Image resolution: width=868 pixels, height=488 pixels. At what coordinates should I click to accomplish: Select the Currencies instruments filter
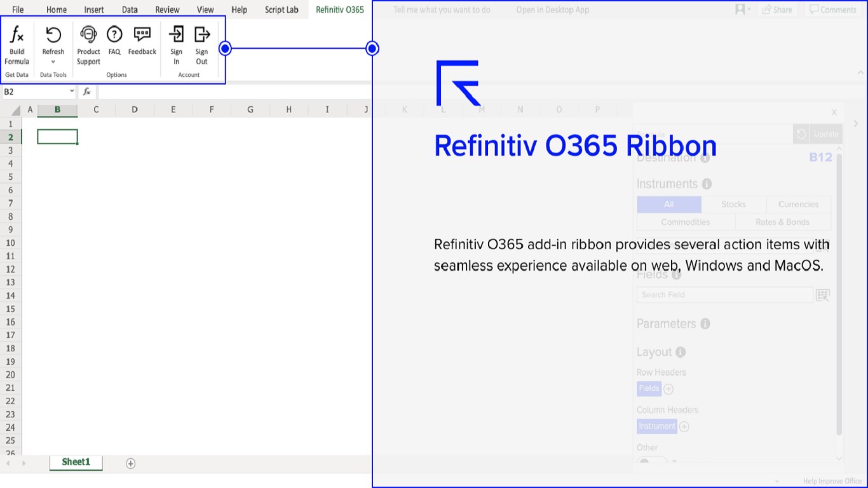798,205
